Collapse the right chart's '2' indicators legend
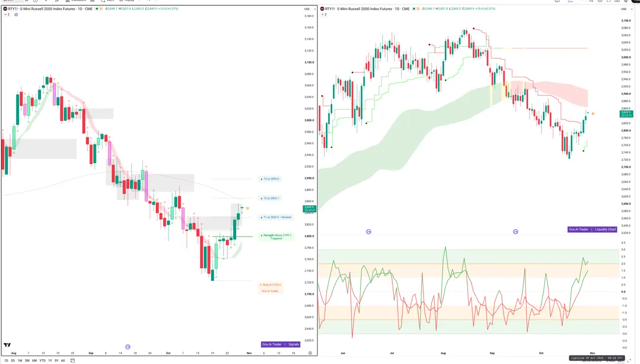 [x=323, y=14]
